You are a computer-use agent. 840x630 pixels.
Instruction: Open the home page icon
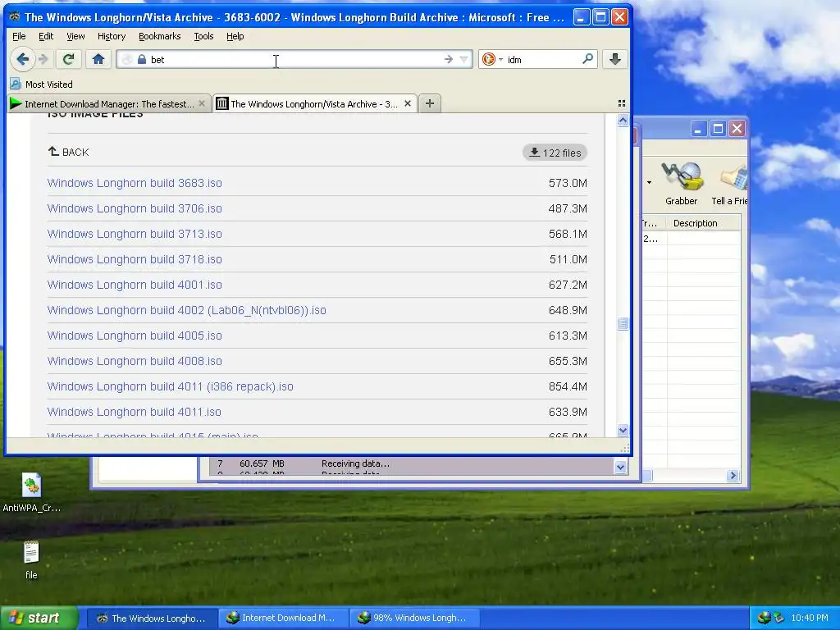[x=98, y=59]
